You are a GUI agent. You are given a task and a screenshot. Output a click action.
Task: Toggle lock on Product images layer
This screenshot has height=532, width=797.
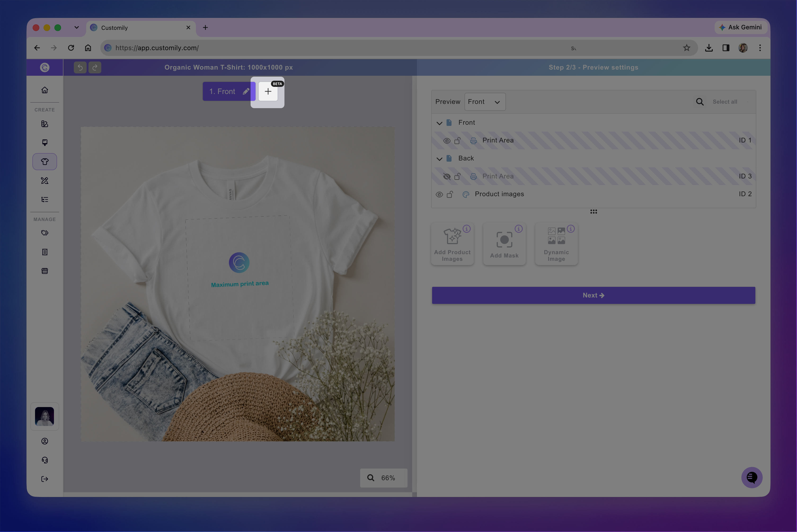pos(450,194)
